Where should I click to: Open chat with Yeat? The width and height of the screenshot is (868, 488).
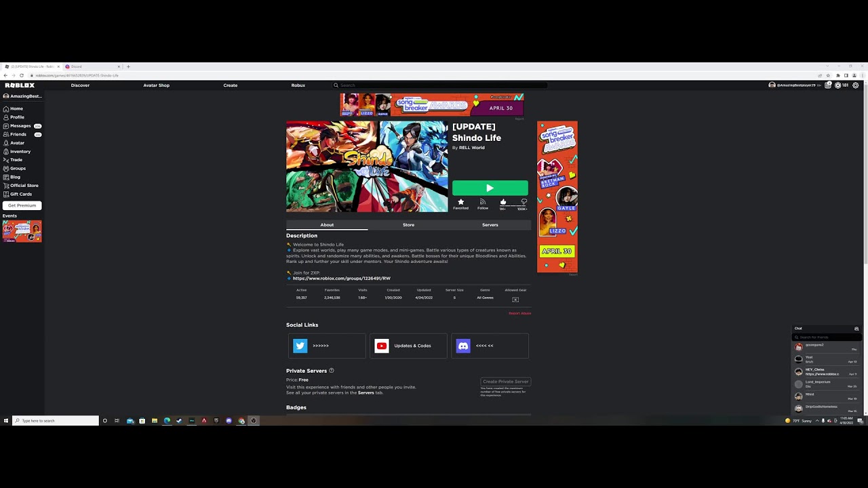coord(827,359)
